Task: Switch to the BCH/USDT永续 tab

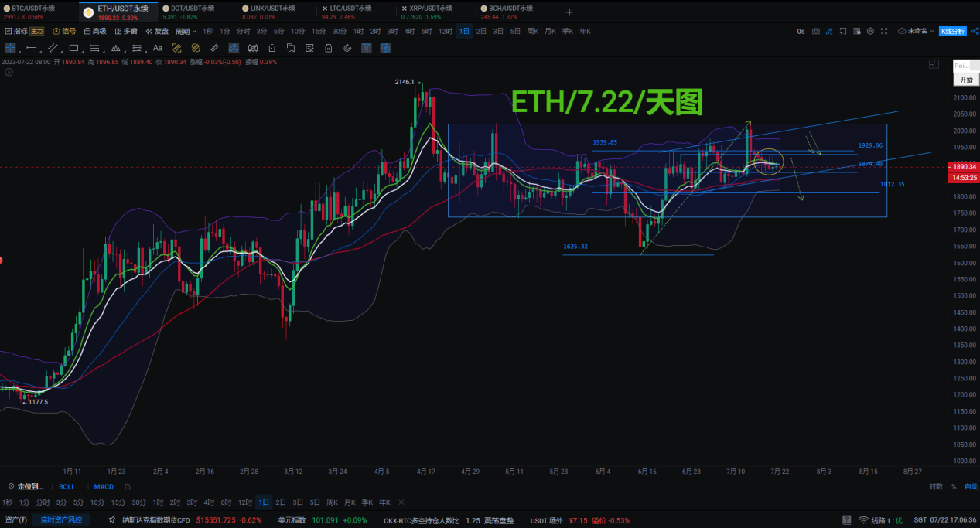Action: pyautogui.click(x=517, y=12)
